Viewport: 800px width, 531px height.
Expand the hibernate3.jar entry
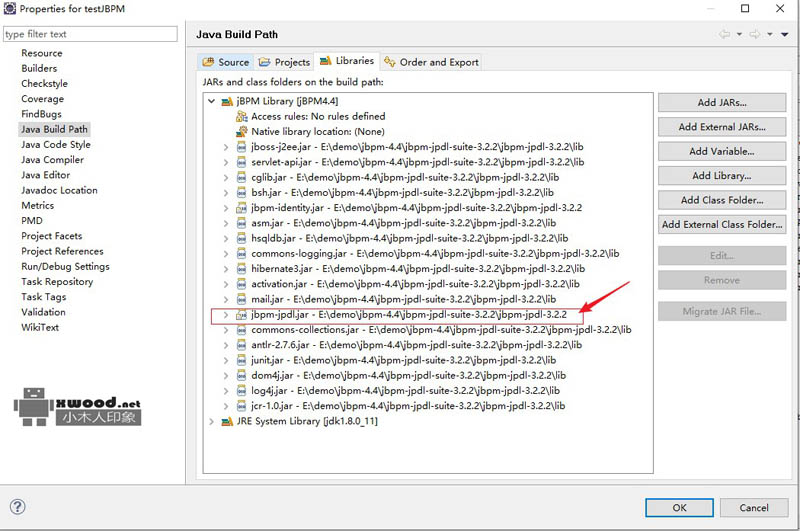tap(226, 269)
